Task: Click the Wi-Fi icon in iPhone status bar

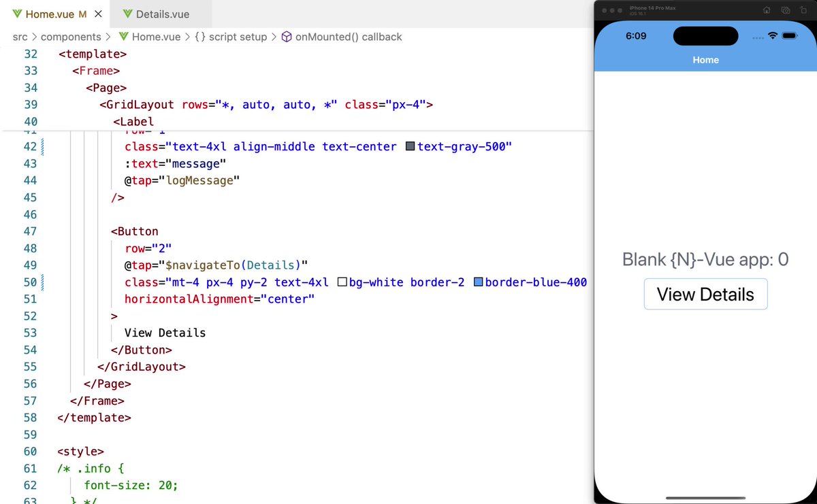Action: pyautogui.click(x=773, y=35)
